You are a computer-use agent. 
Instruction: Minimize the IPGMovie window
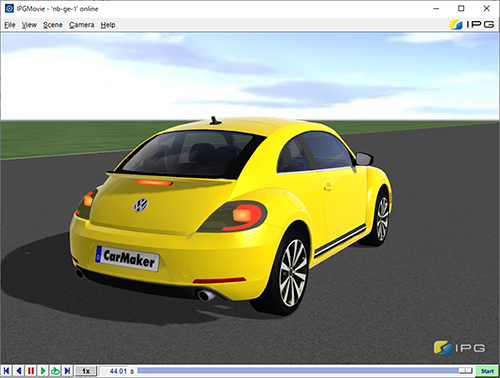(436, 9)
